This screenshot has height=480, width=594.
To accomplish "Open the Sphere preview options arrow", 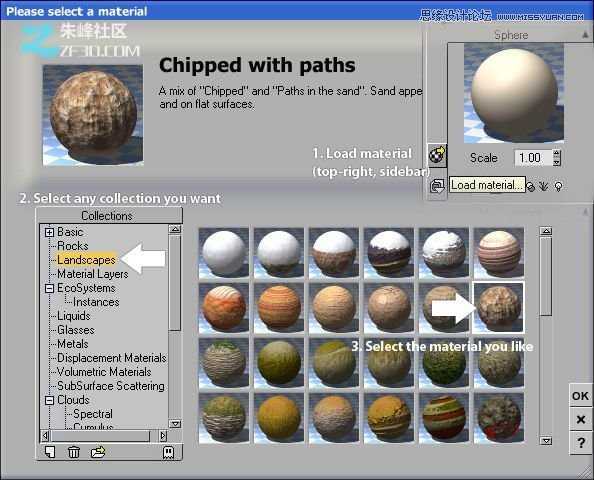I will 585,35.
